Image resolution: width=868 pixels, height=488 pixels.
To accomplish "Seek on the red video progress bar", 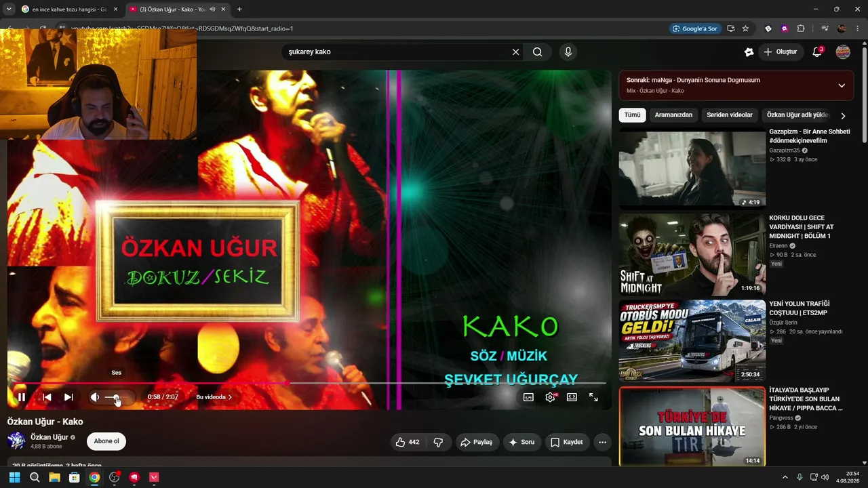I will [307, 384].
